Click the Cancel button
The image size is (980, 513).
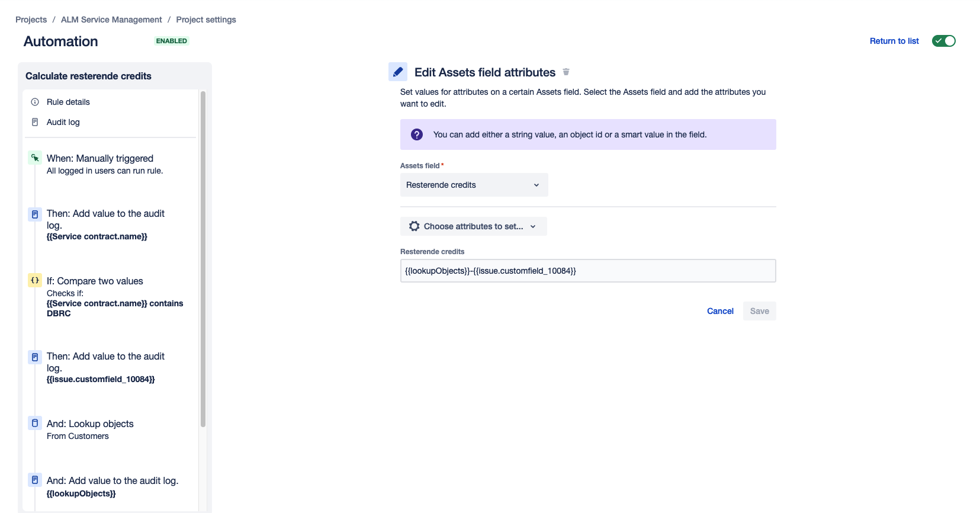(720, 311)
